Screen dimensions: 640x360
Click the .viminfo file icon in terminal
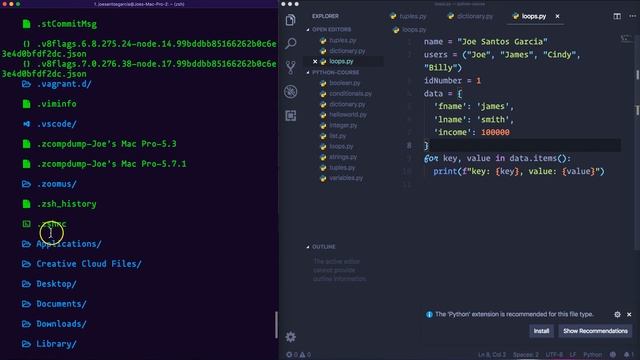point(27,104)
